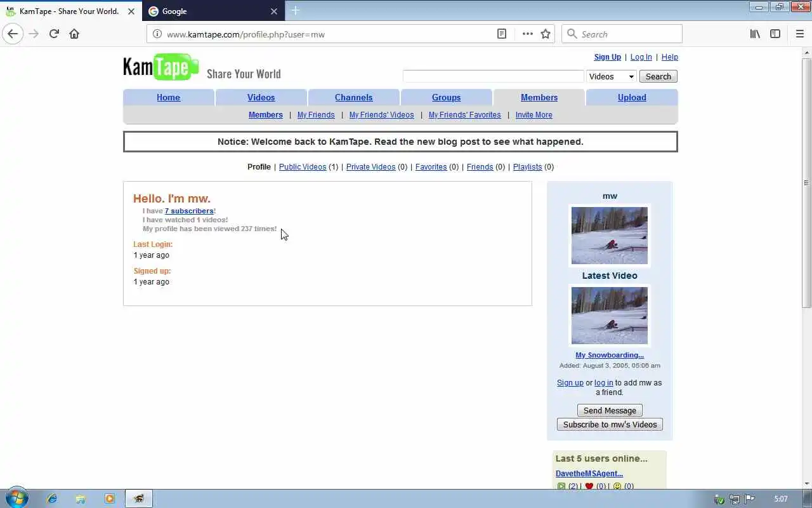The image size is (812, 508).
Task: Open the Groups navigation tab
Action: tap(446, 97)
